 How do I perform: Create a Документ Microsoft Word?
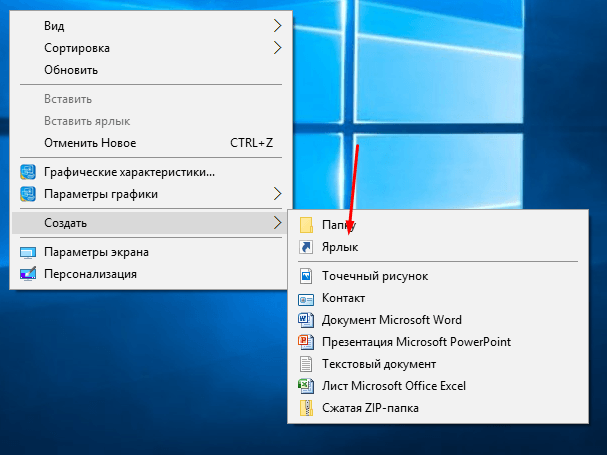coord(438,320)
